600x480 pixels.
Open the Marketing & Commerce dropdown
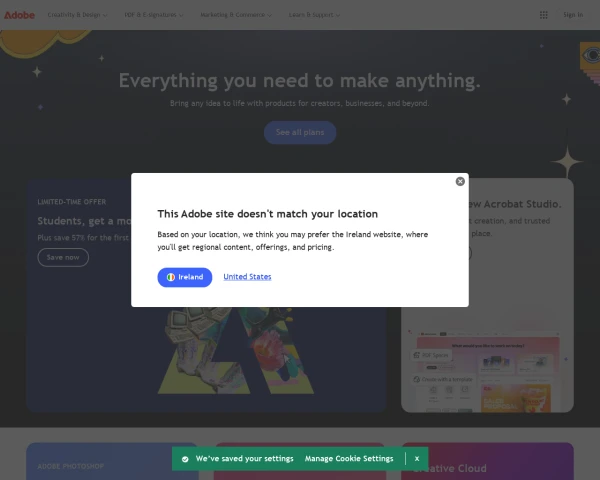pyautogui.click(x=236, y=15)
